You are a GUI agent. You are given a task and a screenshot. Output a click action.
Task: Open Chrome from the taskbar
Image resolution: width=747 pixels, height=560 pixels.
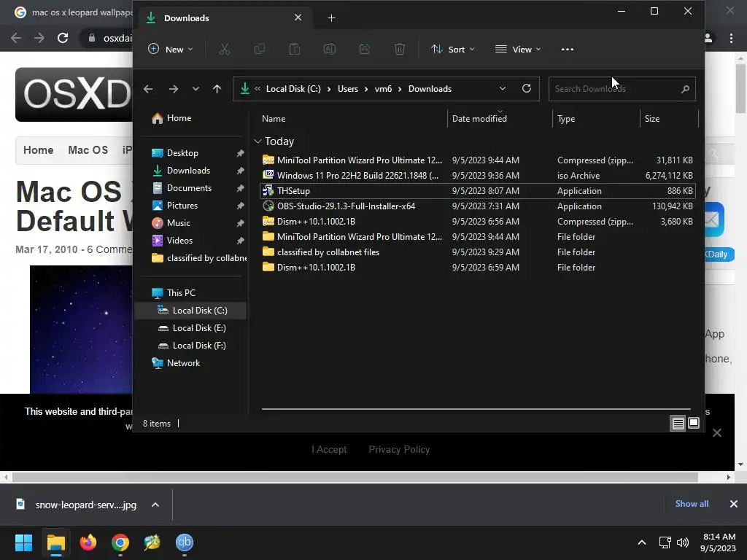120,542
